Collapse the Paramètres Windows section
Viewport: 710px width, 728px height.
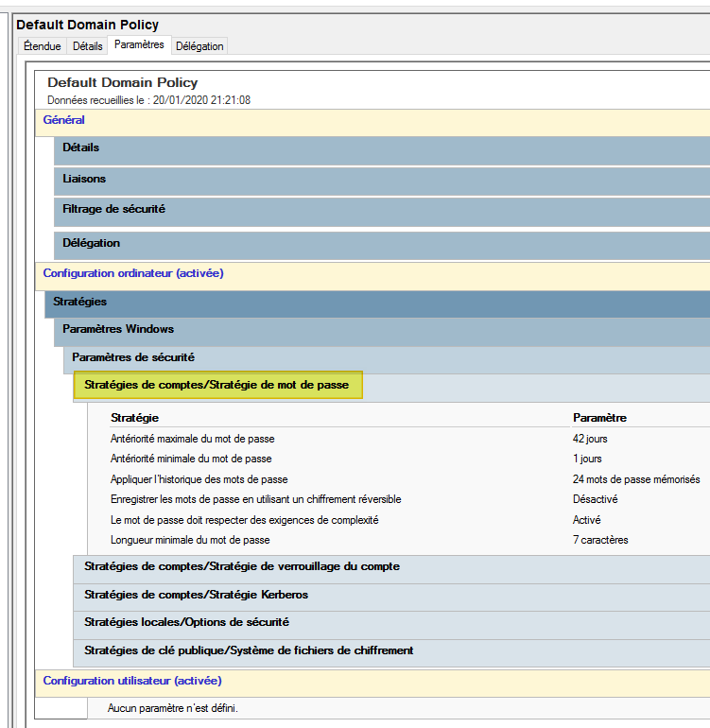118,329
